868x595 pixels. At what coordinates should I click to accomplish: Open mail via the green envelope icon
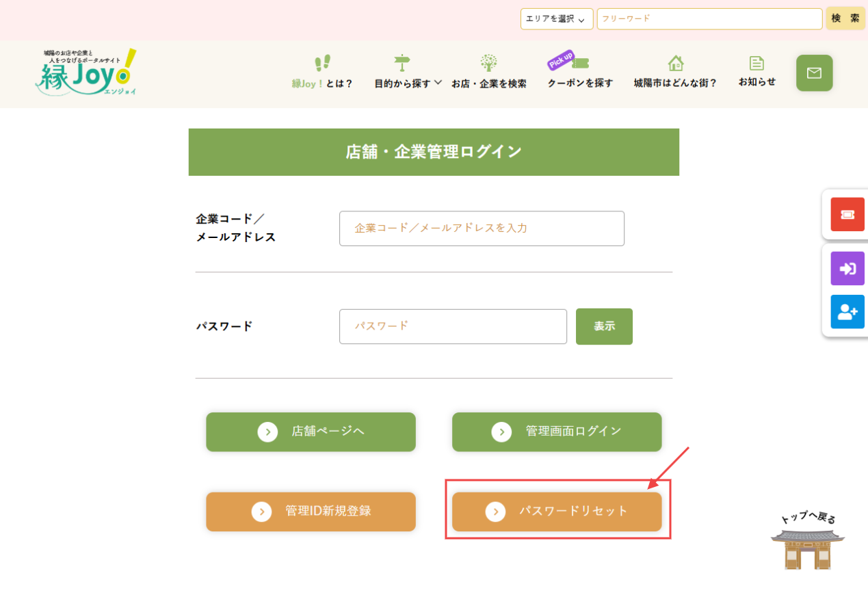click(813, 72)
